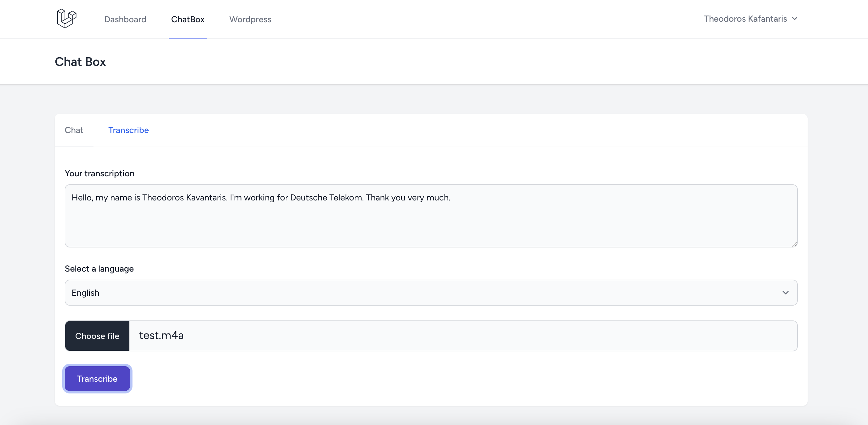This screenshot has height=425, width=868.
Task: Select the ChatBox navigation item
Action: click(x=188, y=19)
